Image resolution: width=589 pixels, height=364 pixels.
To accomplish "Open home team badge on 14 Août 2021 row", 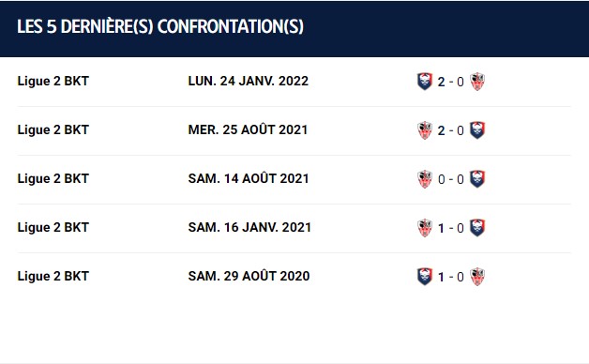I will click(x=425, y=179).
